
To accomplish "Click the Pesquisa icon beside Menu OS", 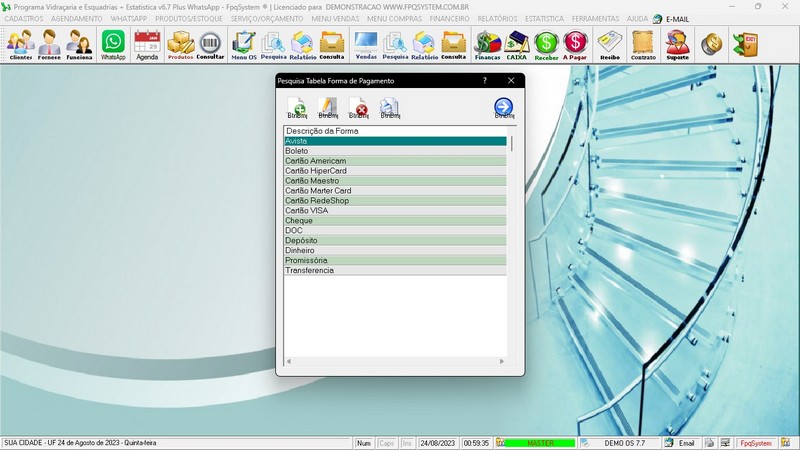I will pos(273,45).
